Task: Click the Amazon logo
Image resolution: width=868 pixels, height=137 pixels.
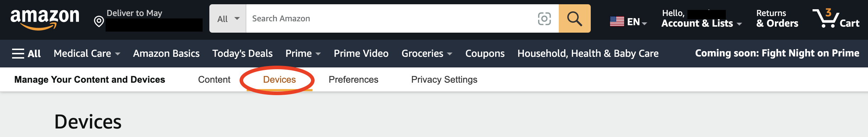Action: [45, 19]
